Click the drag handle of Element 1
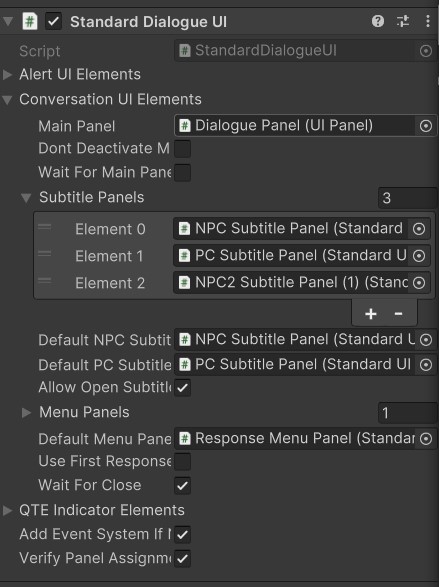 tap(45, 254)
